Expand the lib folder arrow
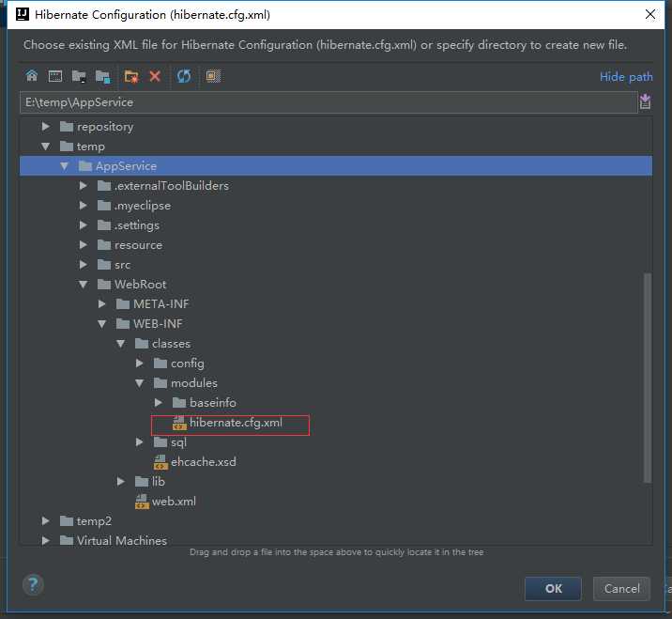 [121, 481]
